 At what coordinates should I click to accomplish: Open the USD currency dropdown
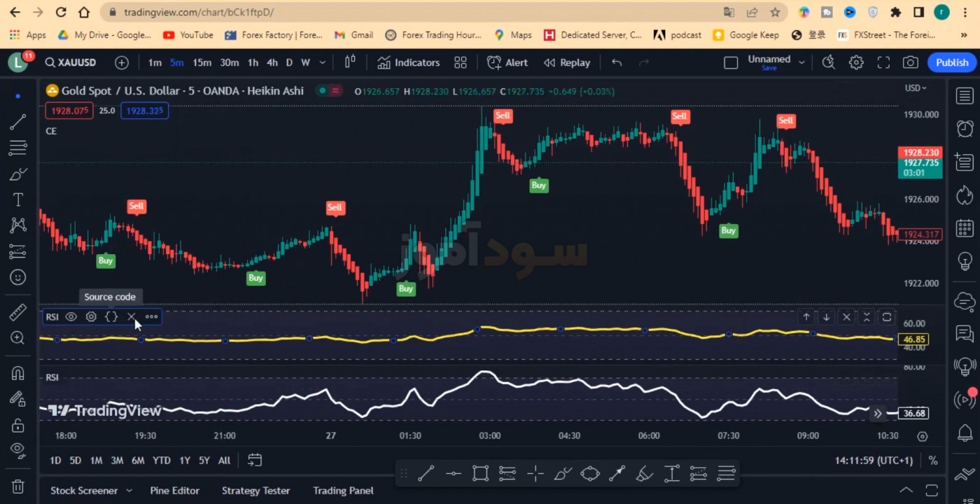coord(915,88)
